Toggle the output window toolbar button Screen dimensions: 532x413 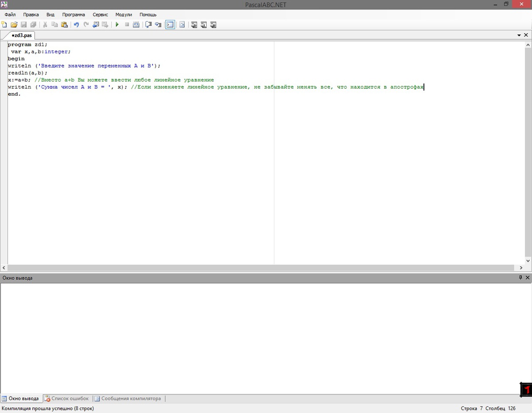pos(170,25)
